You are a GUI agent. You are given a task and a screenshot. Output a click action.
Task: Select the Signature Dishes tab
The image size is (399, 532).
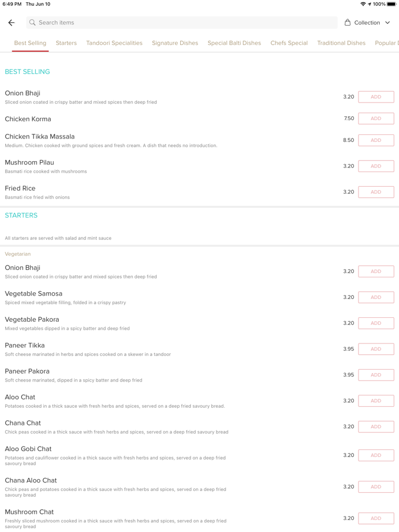[x=175, y=43]
